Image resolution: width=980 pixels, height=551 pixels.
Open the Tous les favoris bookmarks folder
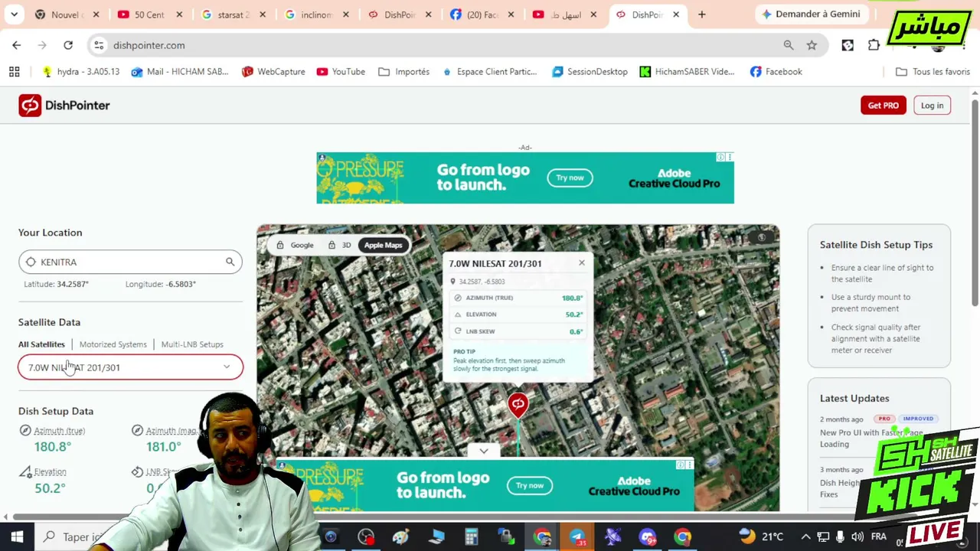[933, 72]
